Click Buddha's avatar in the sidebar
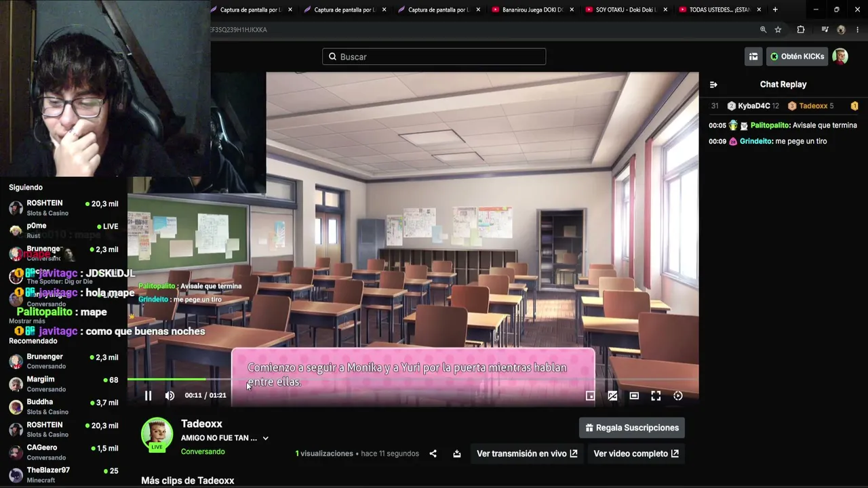The width and height of the screenshot is (868, 488). 16,407
